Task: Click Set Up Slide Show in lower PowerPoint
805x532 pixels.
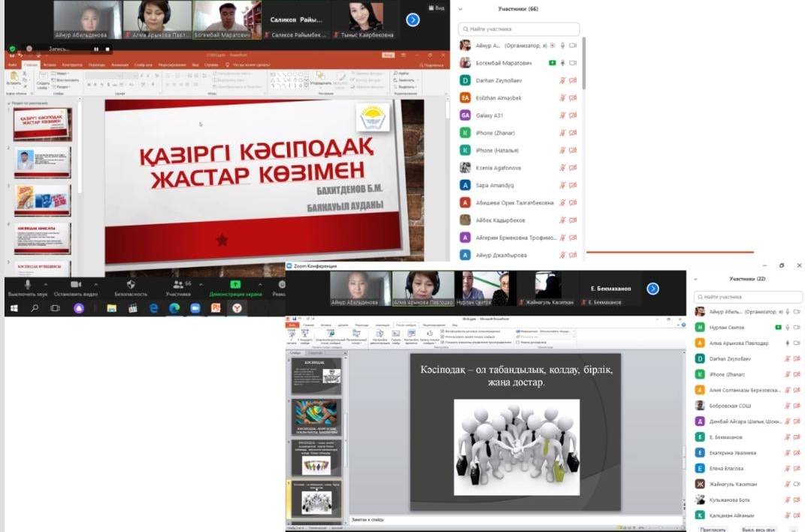Action: pyautogui.click(x=380, y=337)
